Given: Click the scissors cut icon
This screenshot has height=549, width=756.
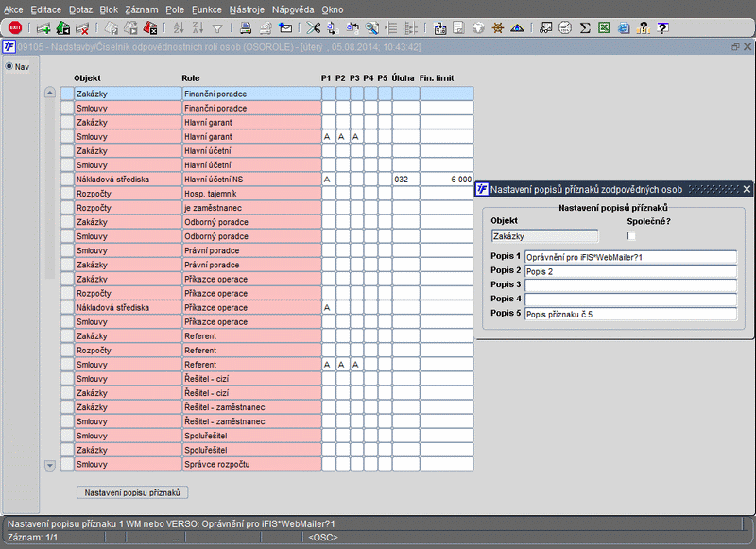Looking at the screenshot, I should (x=314, y=28).
